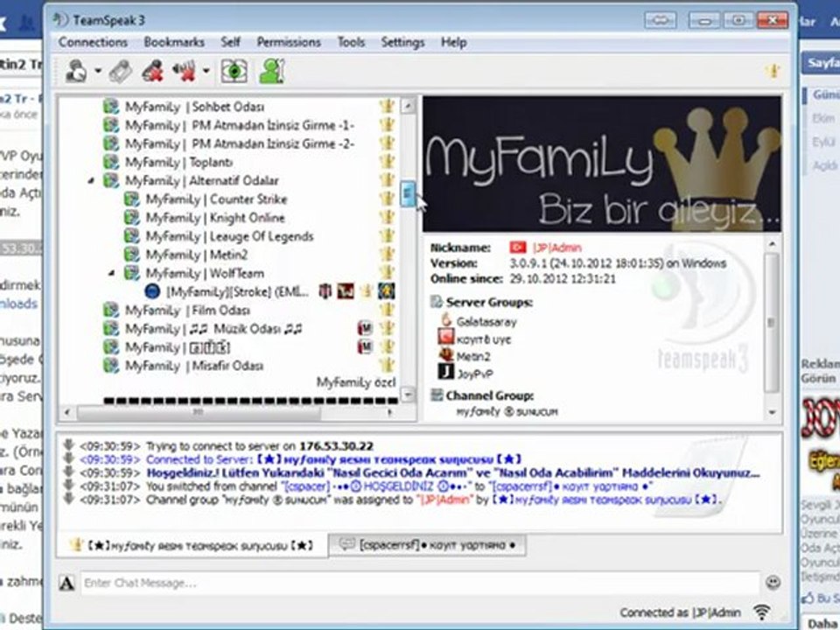The height and width of the screenshot is (630, 840).
Task: Click the Galatasaray server group icon
Action: [445, 320]
